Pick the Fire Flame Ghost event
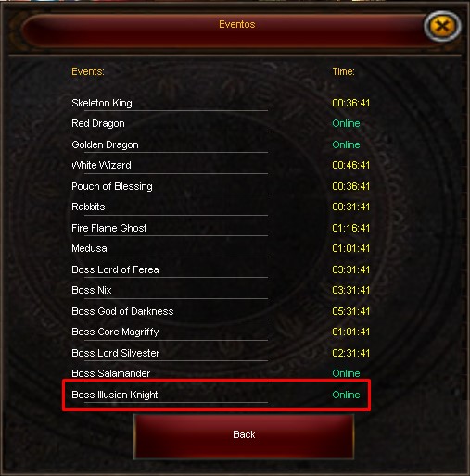470x476 pixels. [108, 228]
